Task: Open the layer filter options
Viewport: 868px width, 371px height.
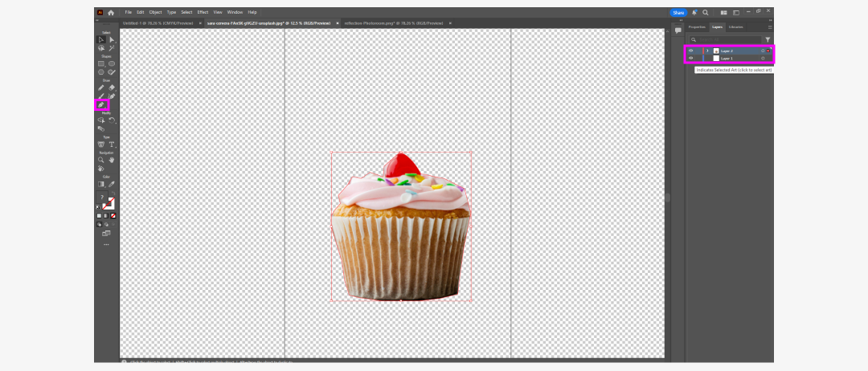Action: [768, 39]
